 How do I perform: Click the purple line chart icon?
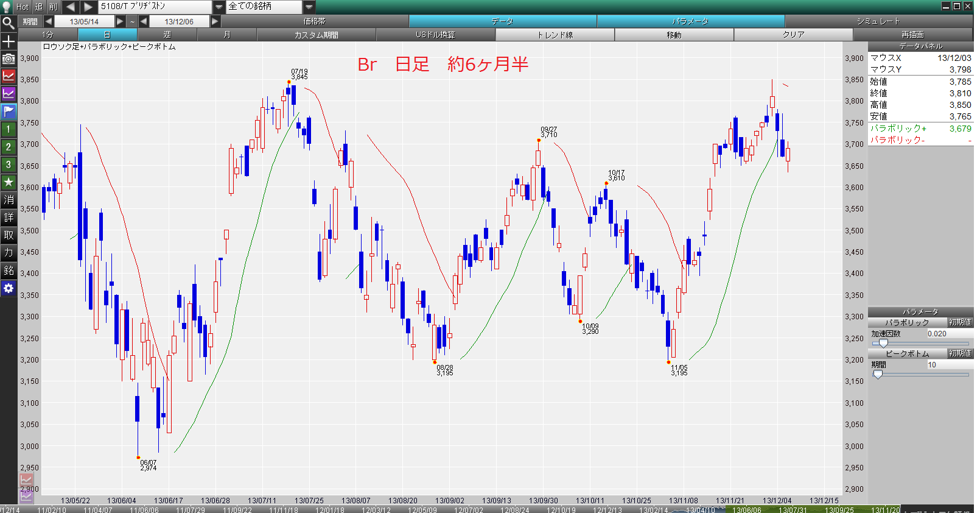click(9, 94)
